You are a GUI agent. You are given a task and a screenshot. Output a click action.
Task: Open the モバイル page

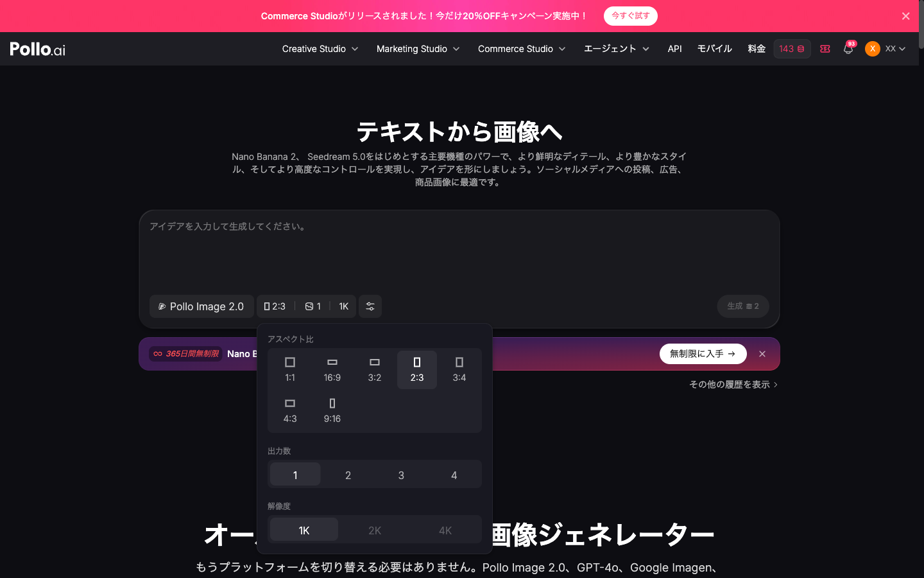click(x=714, y=49)
